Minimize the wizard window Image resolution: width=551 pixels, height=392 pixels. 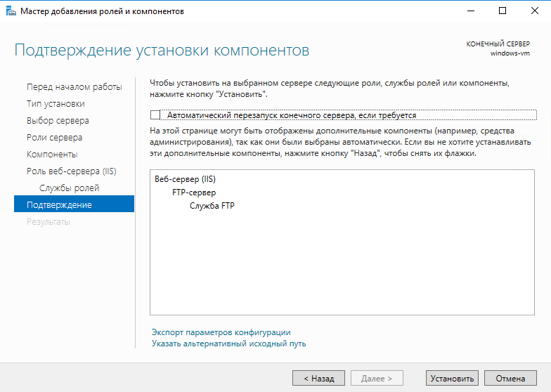[x=471, y=11]
